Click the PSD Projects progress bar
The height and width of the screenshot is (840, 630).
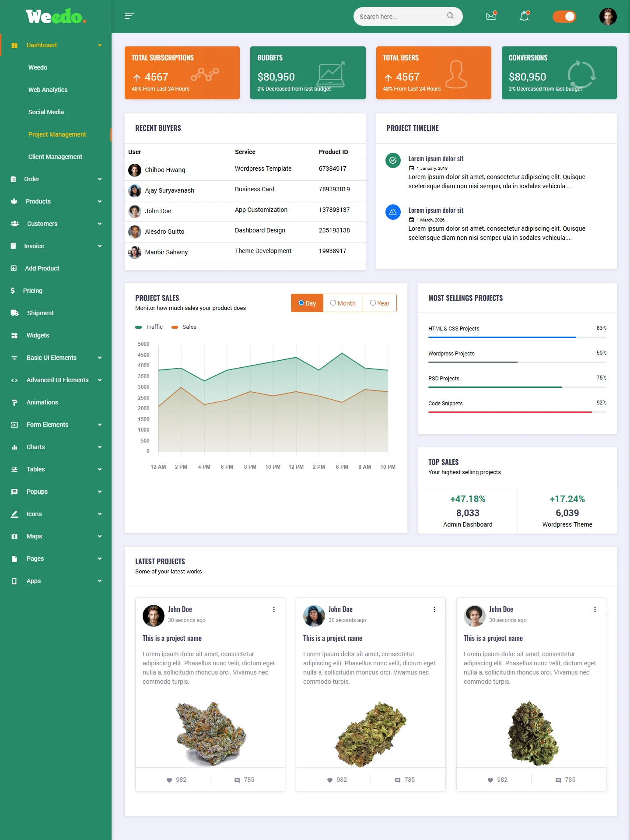coord(517,387)
